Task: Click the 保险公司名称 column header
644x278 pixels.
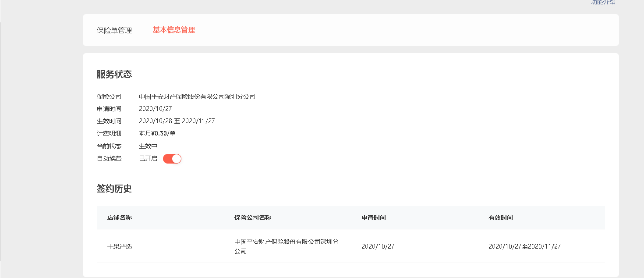Action: point(253,218)
